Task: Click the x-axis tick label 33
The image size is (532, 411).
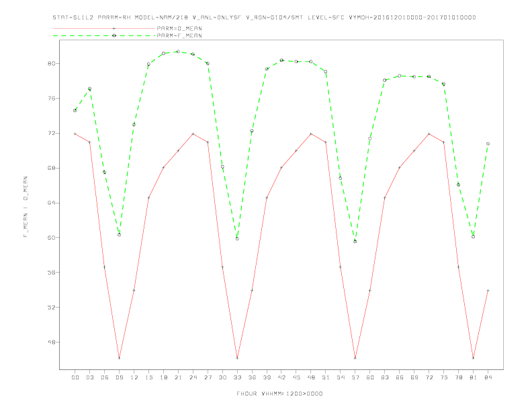Action: (237, 377)
